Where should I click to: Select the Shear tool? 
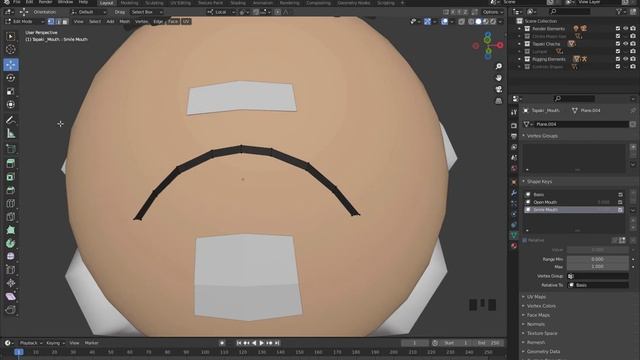[x=11, y=296]
